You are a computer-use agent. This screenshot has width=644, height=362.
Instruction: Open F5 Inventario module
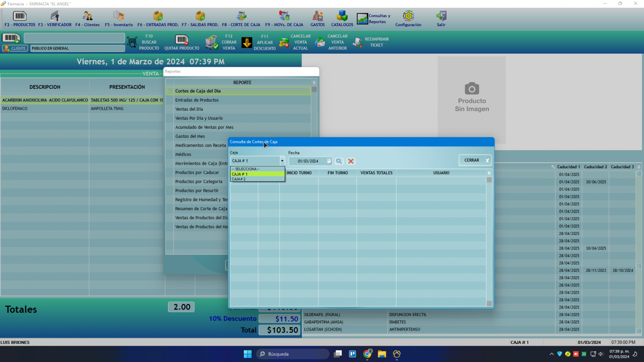(x=119, y=19)
